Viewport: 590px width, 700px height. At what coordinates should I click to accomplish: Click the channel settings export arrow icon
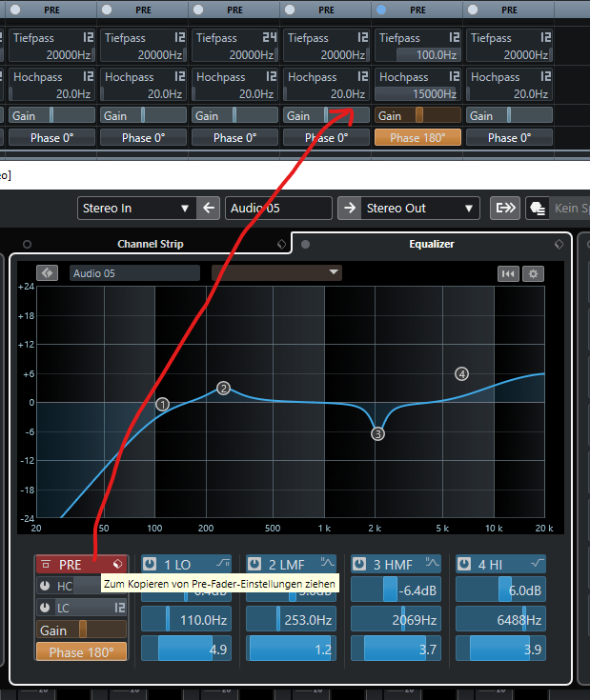[x=503, y=209]
